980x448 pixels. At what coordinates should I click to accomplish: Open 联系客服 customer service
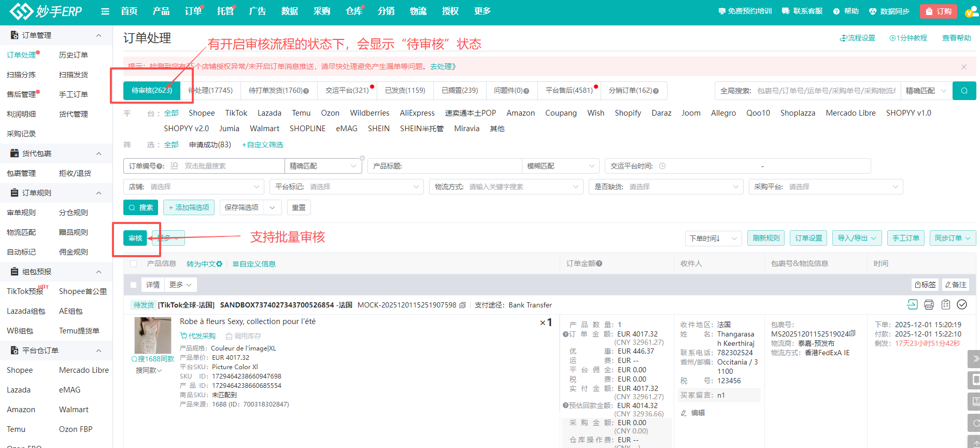pyautogui.click(x=802, y=11)
